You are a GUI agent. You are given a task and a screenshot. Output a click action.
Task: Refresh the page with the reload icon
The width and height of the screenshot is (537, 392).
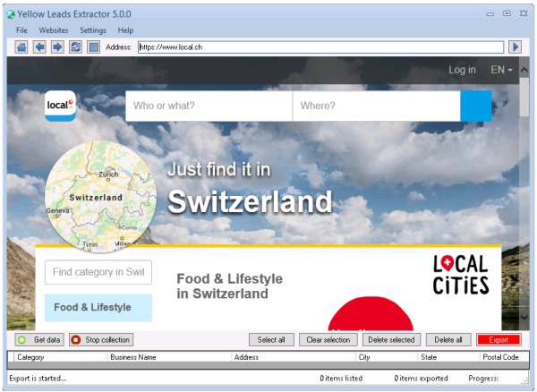click(75, 47)
